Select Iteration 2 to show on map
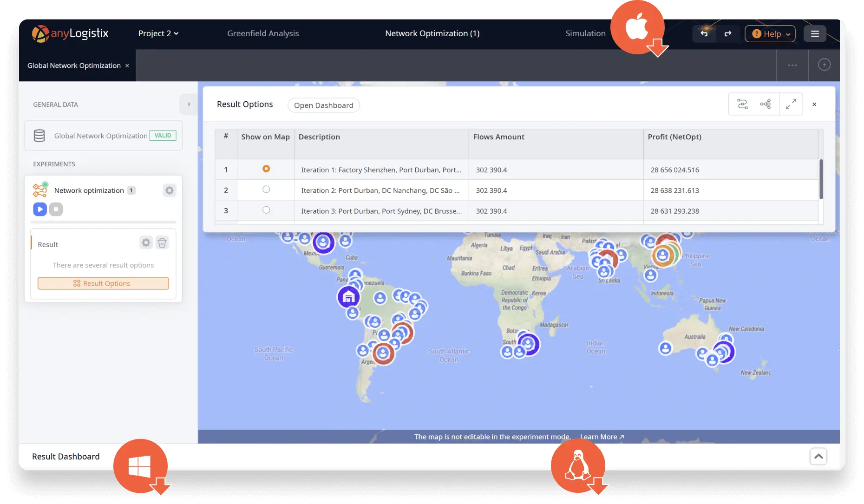Screen dimensions: 864x504 pyautogui.click(x=266, y=190)
